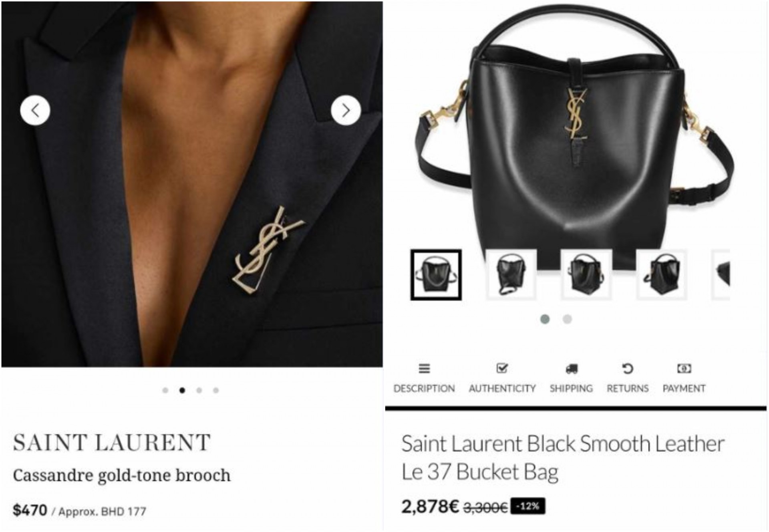
Task: Select fourth carousel dot under brooch
Action: [x=216, y=390]
